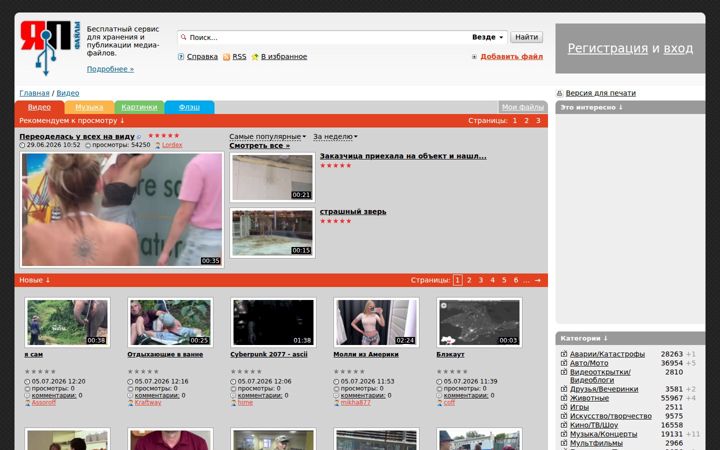Rate the страшный зверь video with stars
Image resolution: width=720 pixels, height=450 pixels.
pyautogui.click(x=336, y=221)
